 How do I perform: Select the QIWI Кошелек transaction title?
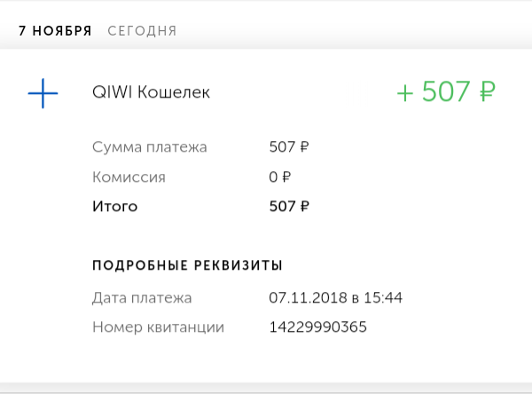pyautogui.click(x=151, y=93)
